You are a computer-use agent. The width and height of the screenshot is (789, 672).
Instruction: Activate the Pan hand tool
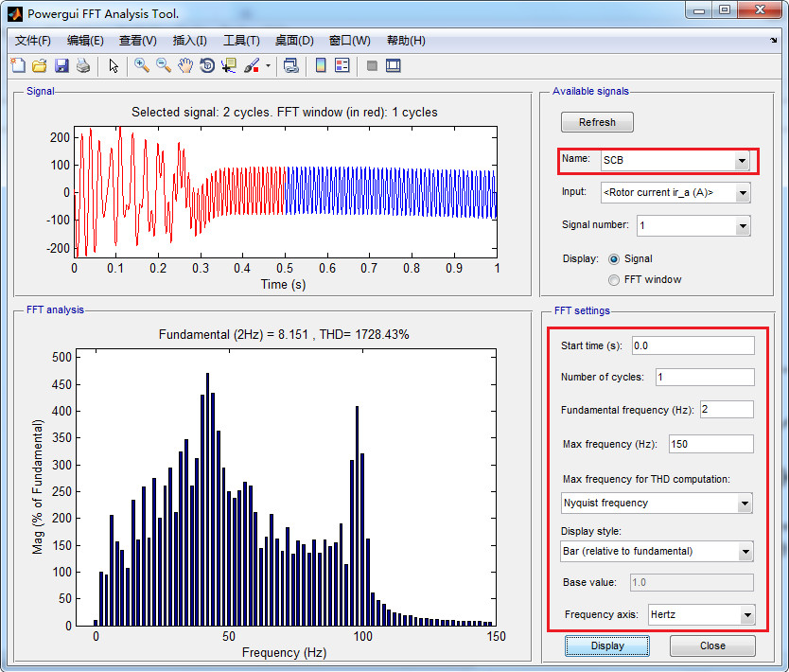pos(185,65)
